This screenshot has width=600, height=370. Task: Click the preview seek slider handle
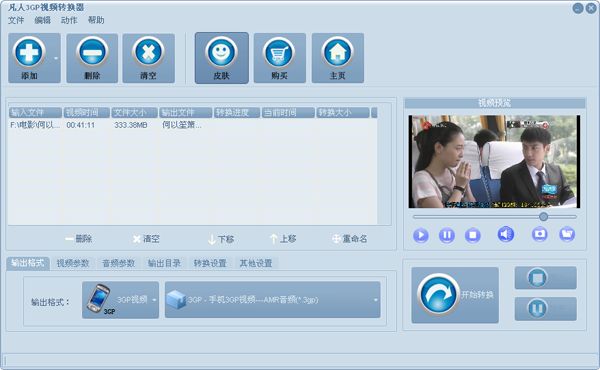[x=543, y=217]
